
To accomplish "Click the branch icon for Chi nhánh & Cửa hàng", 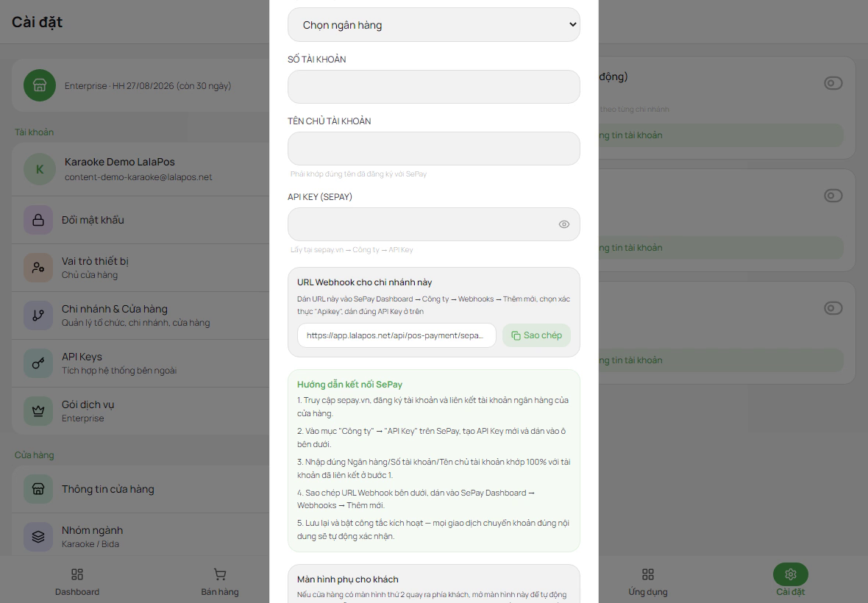I will point(38,315).
